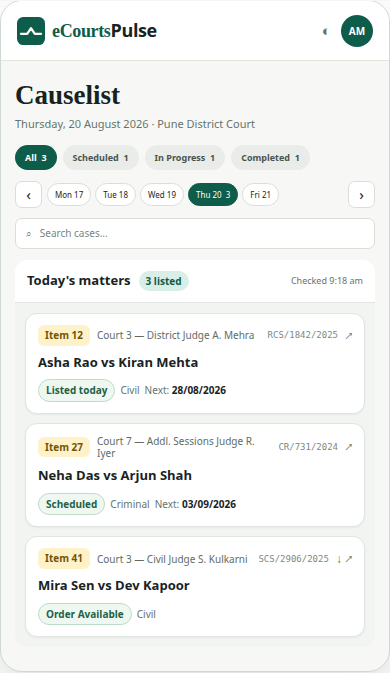Click the Order Available status pill
The width and height of the screenshot is (390, 673).
point(85,614)
